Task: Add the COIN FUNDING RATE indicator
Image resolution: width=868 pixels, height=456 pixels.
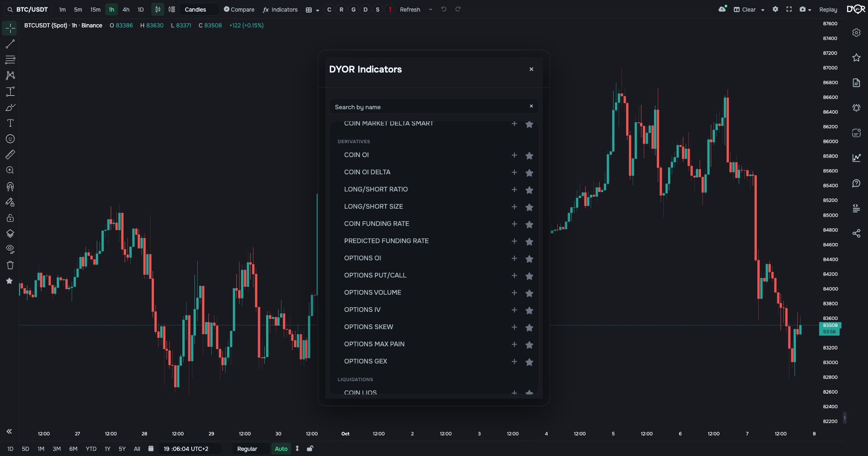Action: coord(514,224)
